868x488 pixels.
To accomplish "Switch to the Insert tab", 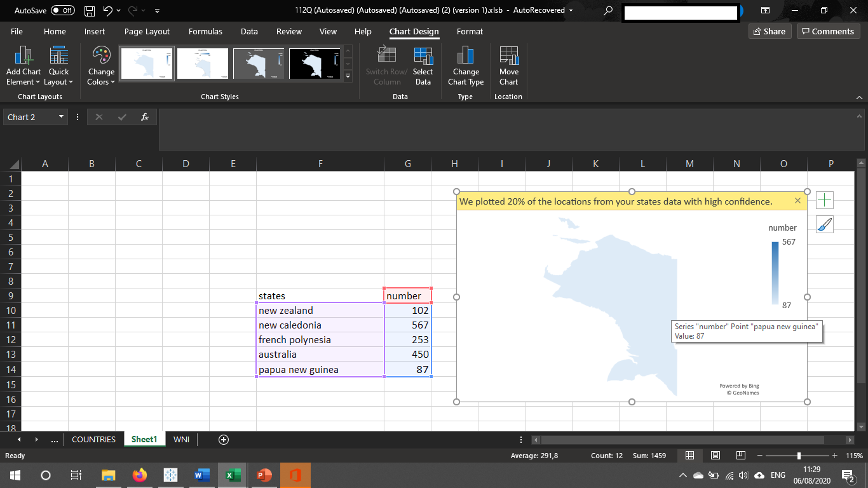I will pos(95,31).
